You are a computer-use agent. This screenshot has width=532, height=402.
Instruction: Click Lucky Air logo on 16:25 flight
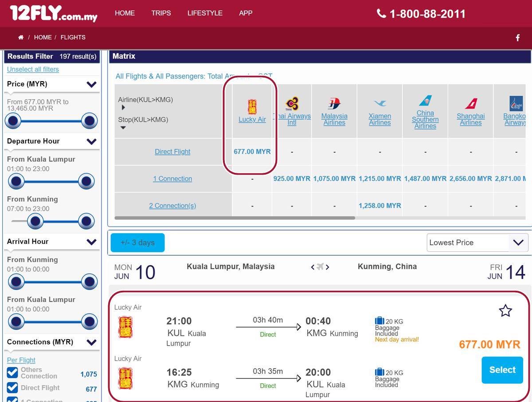coord(125,378)
